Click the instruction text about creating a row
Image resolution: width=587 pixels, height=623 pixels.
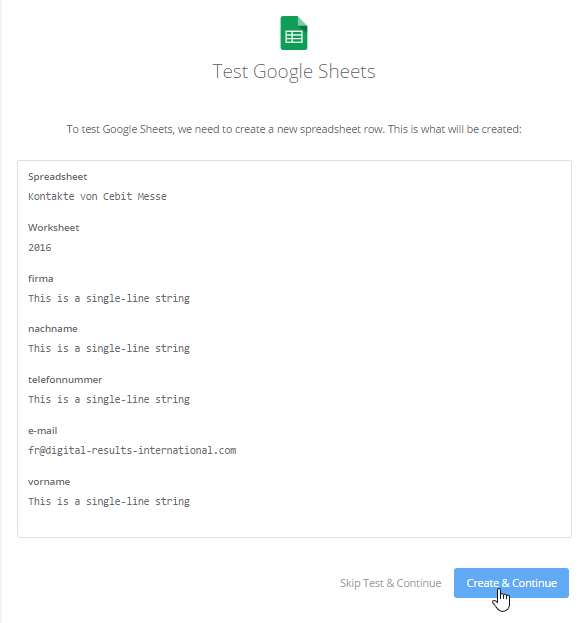(x=294, y=129)
